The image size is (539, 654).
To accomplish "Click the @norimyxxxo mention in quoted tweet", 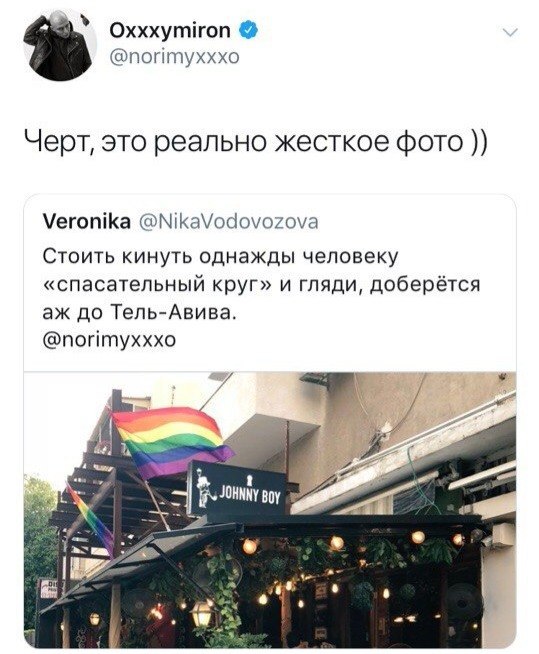I will click(109, 340).
